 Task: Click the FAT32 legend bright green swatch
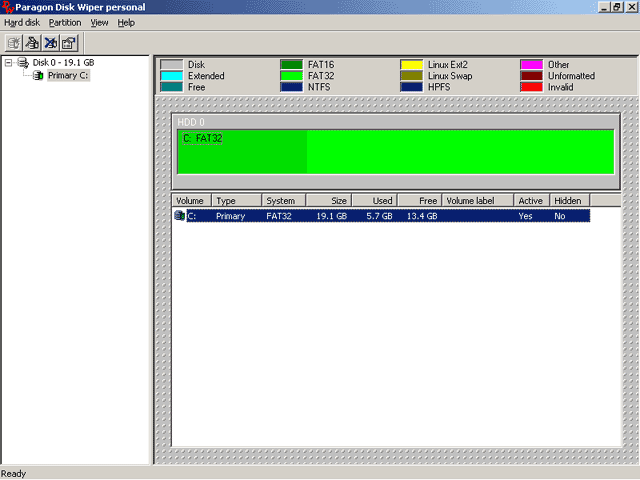coord(291,76)
